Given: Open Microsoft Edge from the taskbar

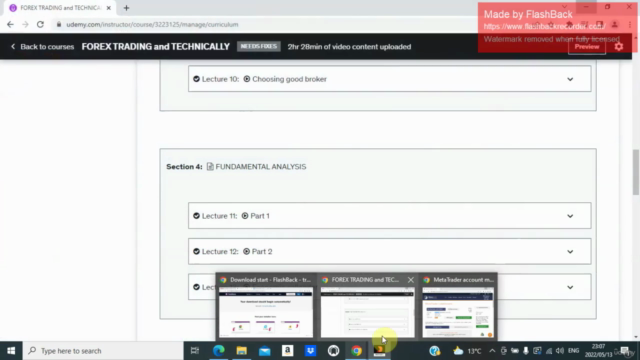Looking at the screenshot, I should click(x=218, y=351).
